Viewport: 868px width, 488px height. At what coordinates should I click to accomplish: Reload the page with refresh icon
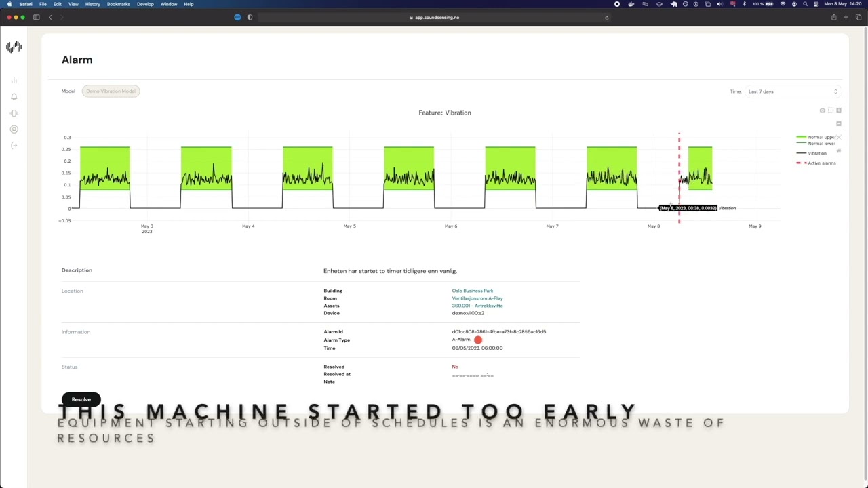coord(606,17)
